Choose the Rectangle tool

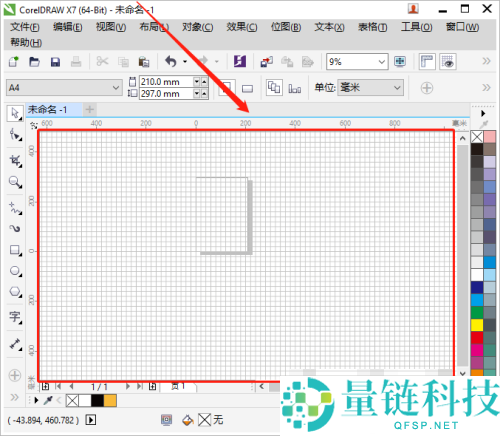click(x=15, y=250)
